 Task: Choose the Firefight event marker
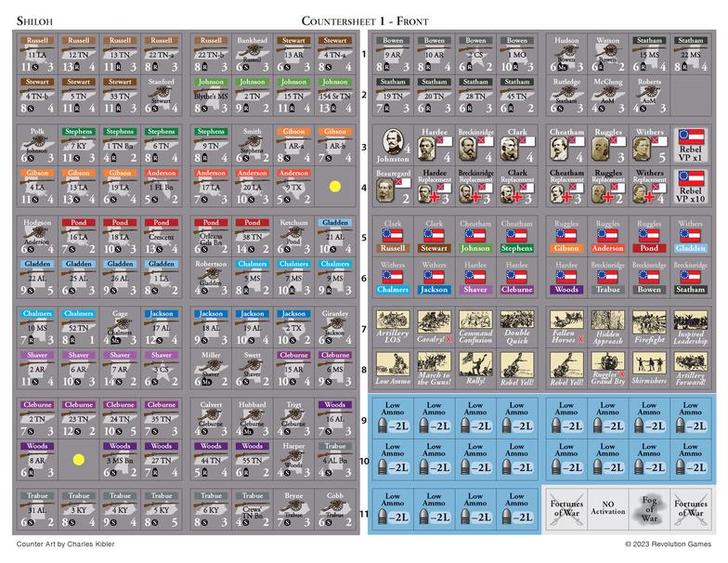[x=649, y=327]
